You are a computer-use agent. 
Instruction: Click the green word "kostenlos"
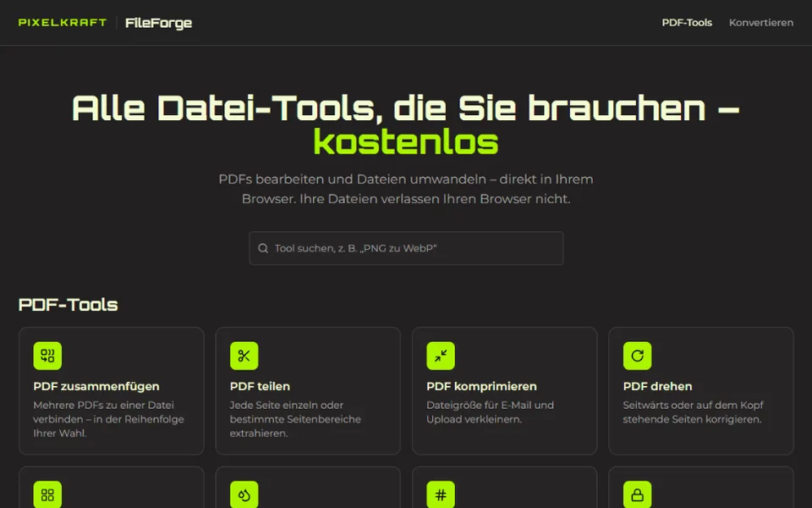tap(406, 142)
